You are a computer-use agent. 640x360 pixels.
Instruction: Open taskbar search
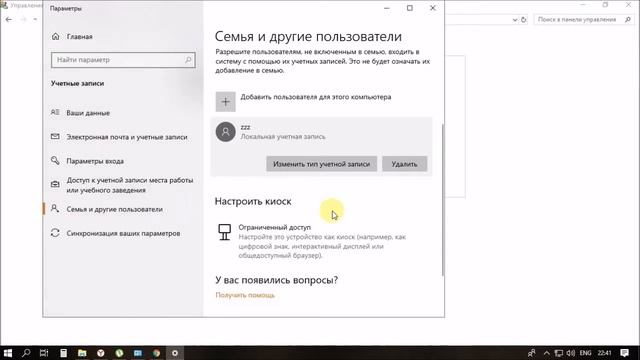(26, 353)
